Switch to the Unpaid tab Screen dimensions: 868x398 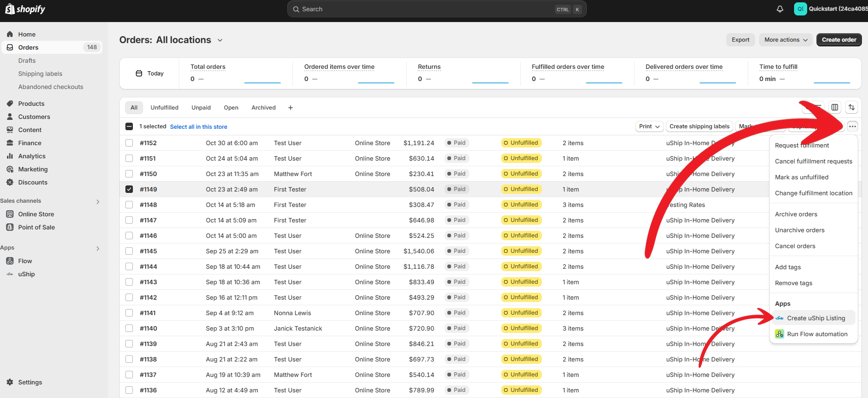[201, 108]
